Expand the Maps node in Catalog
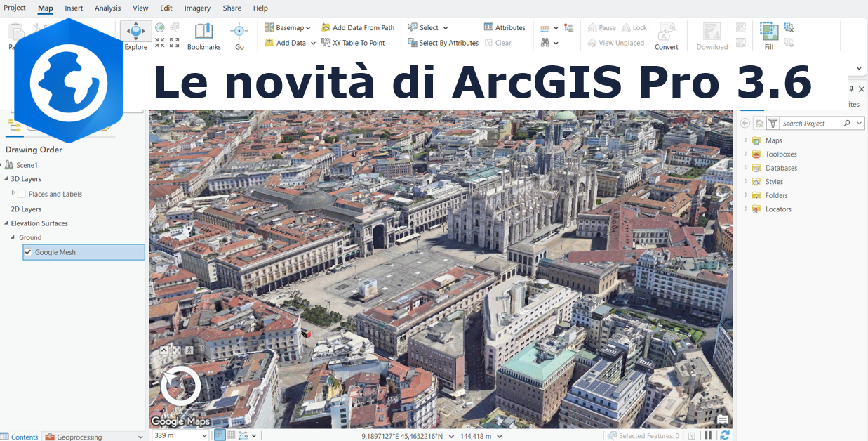 pyautogui.click(x=745, y=140)
